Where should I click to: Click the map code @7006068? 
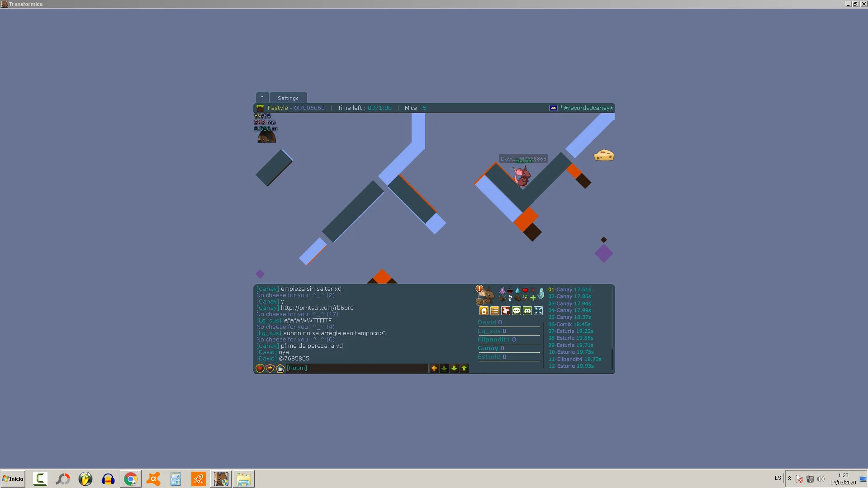tap(309, 108)
